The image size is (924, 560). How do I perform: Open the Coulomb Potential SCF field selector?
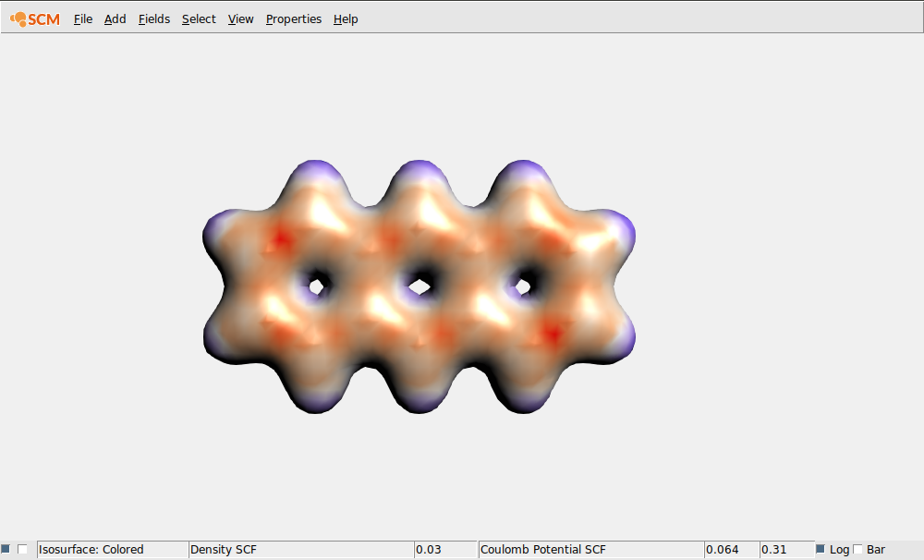pos(591,550)
